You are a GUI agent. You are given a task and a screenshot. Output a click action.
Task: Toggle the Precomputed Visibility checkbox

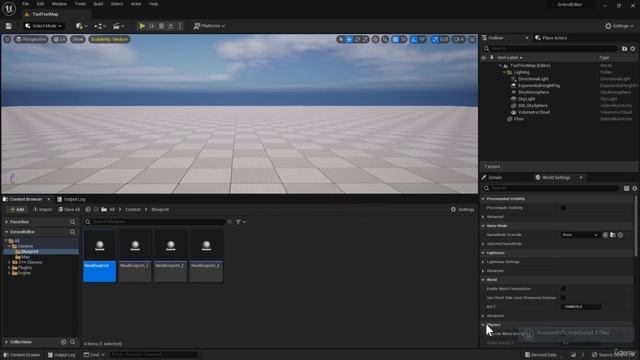click(563, 208)
